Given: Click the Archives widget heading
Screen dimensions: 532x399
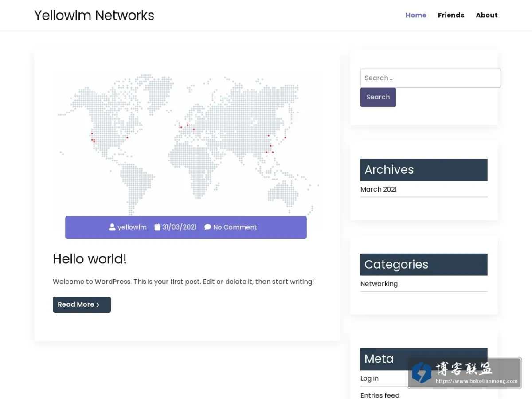Looking at the screenshot, I should point(424,170).
